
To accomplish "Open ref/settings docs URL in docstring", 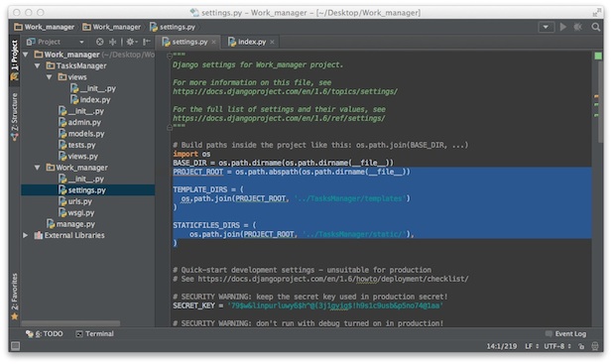I will 279,119.
